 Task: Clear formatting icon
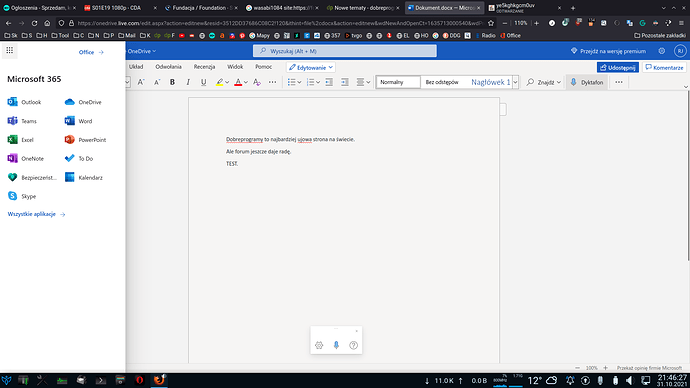coord(257,82)
